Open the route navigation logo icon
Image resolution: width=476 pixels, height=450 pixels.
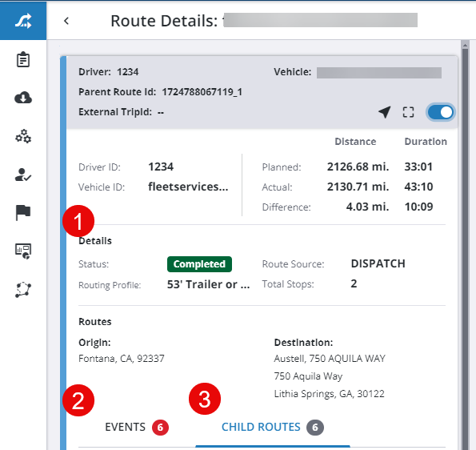(x=23, y=21)
